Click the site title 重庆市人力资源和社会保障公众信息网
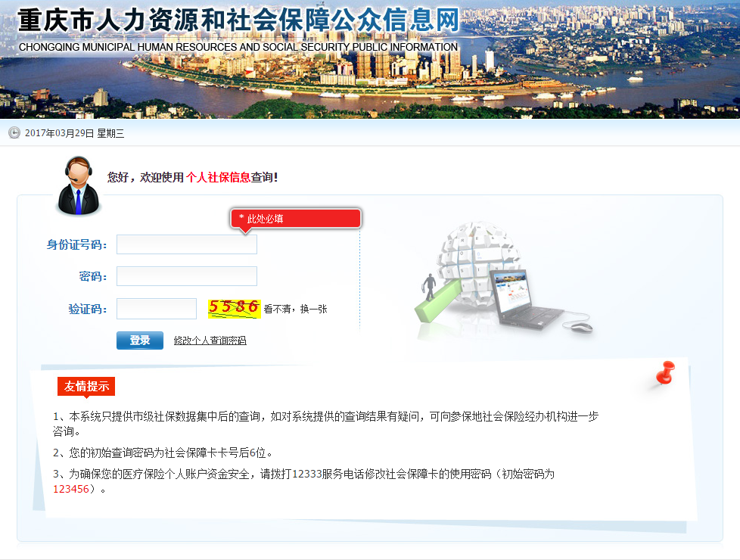 [x=238, y=20]
